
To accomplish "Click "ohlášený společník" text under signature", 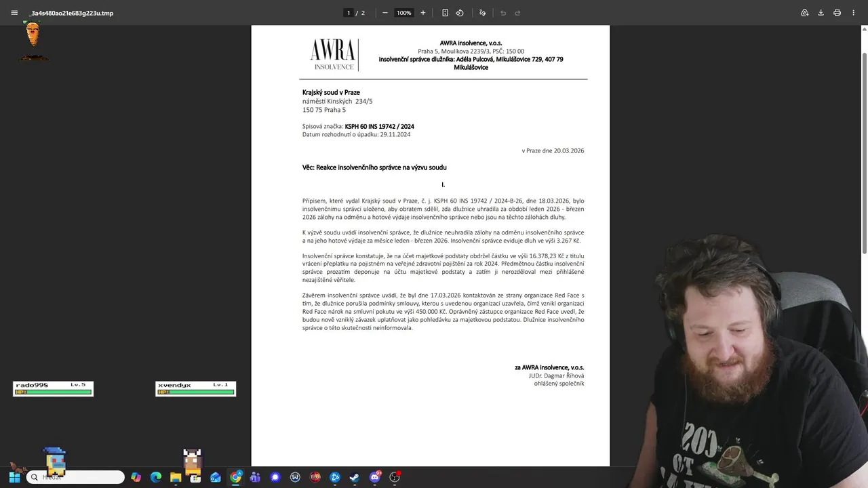I will click(x=559, y=384).
